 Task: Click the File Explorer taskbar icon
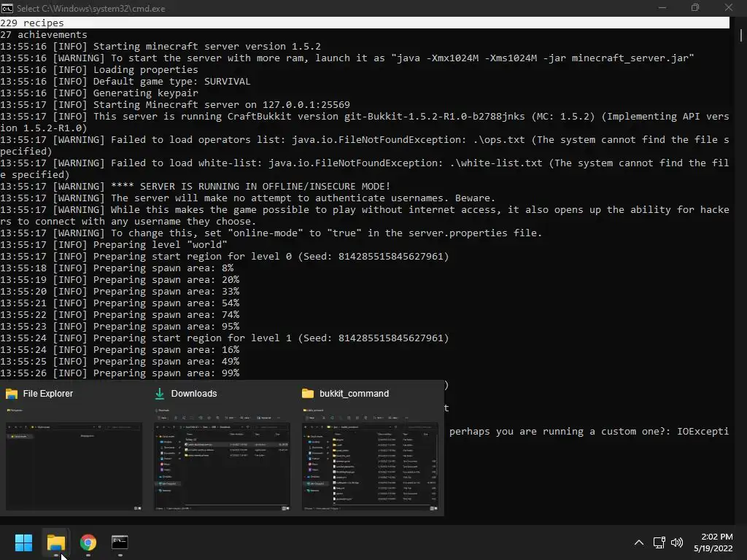point(55,542)
